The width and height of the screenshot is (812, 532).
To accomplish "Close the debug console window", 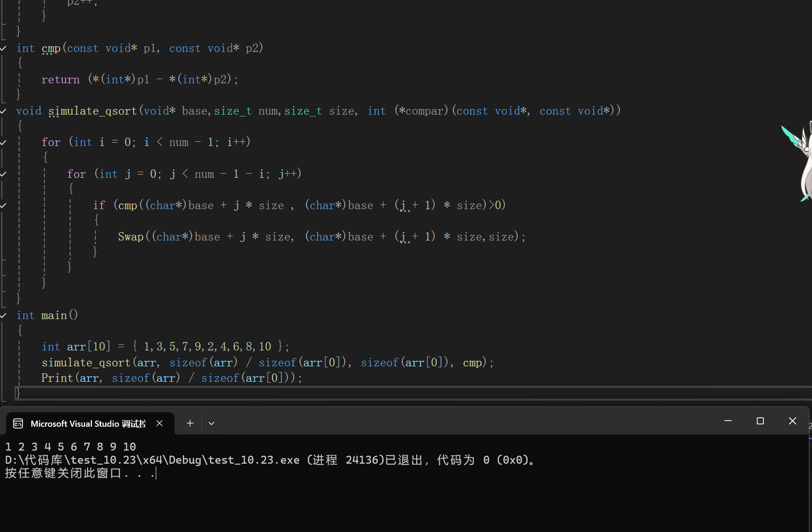I will click(x=792, y=421).
